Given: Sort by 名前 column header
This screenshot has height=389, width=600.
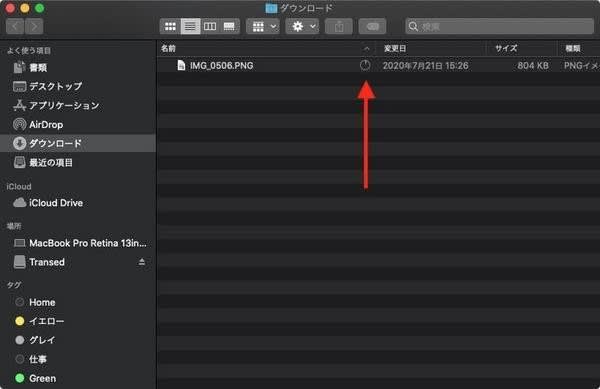Looking at the screenshot, I should [168, 49].
